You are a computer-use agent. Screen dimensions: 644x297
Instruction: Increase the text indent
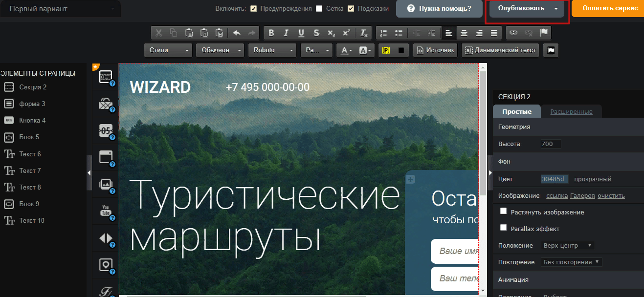point(431,33)
